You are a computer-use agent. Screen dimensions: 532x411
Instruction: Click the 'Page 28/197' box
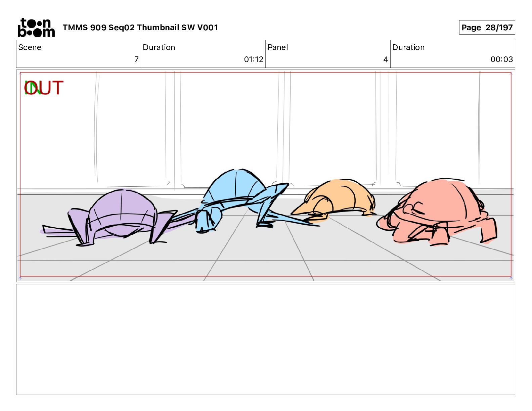tap(487, 28)
